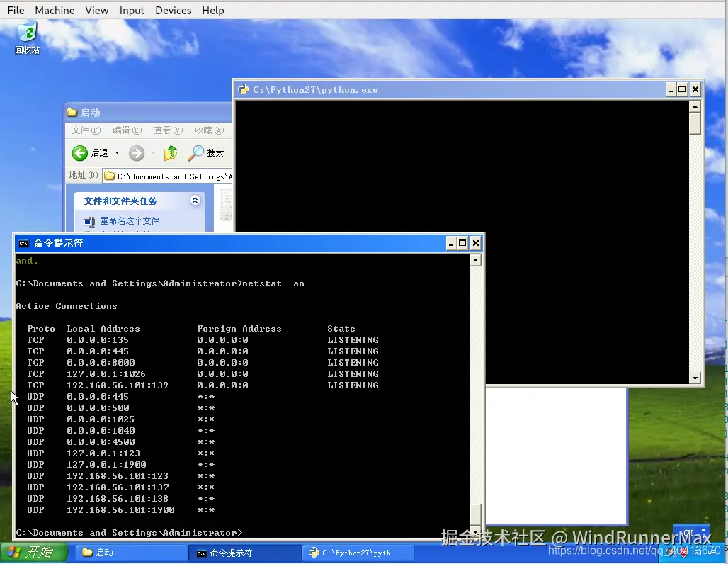Click the rename this file link

tap(130, 221)
